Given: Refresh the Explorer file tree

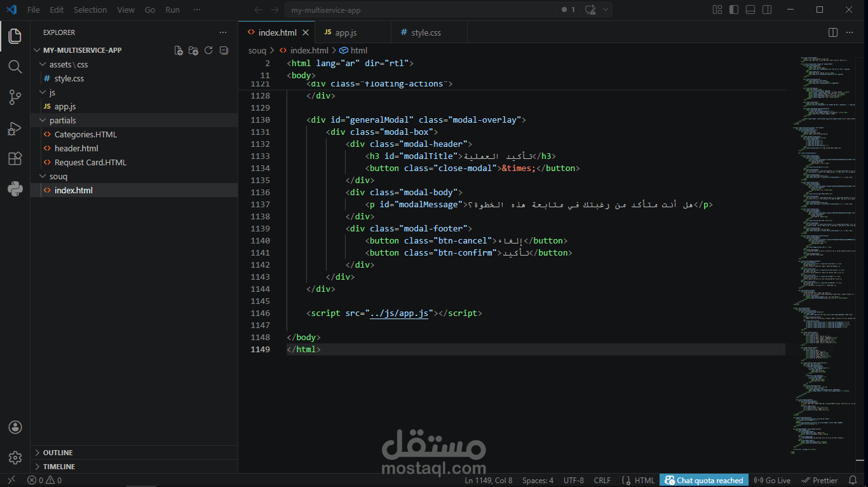Looking at the screenshot, I should tap(208, 50).
